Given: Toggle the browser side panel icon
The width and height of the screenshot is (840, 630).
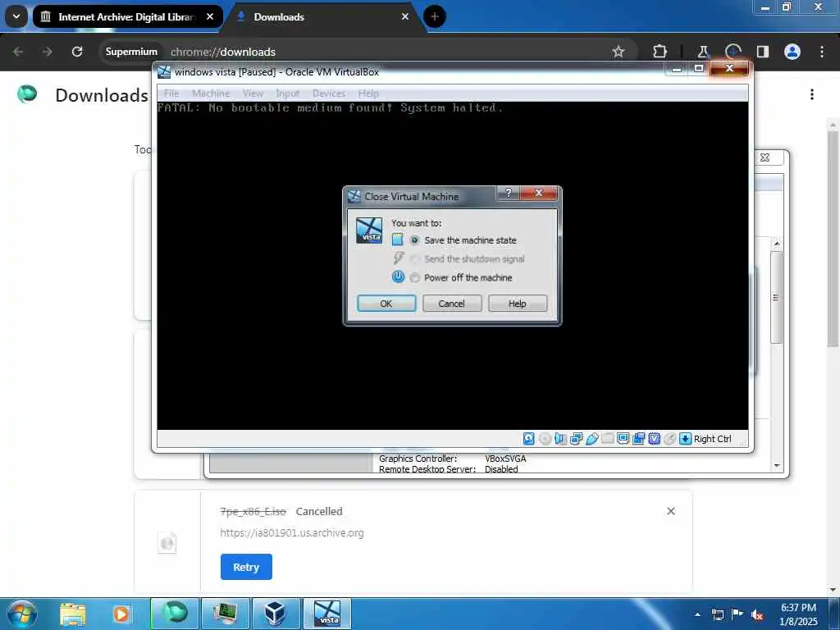Looking at the screenshot, I should [762, 52].
